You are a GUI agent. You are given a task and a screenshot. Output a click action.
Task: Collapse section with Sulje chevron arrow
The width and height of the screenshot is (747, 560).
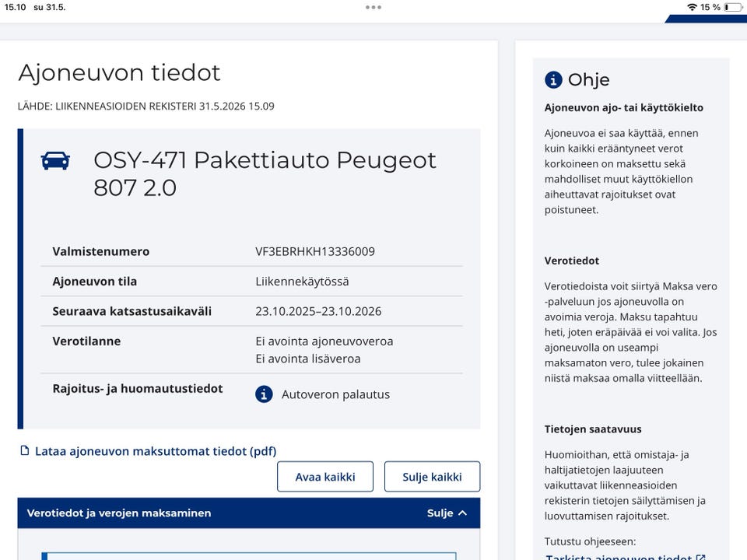462,513
